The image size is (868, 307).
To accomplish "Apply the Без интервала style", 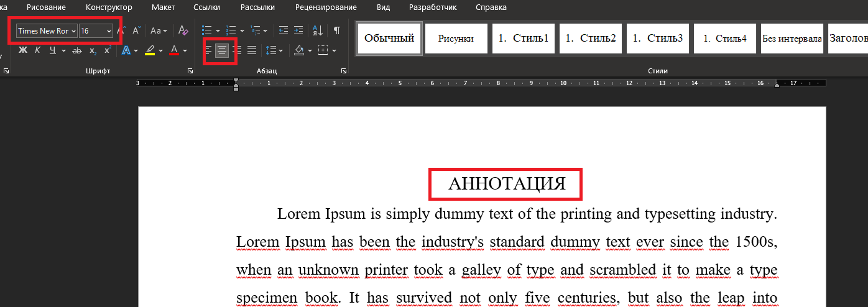I will pos(792,39).
